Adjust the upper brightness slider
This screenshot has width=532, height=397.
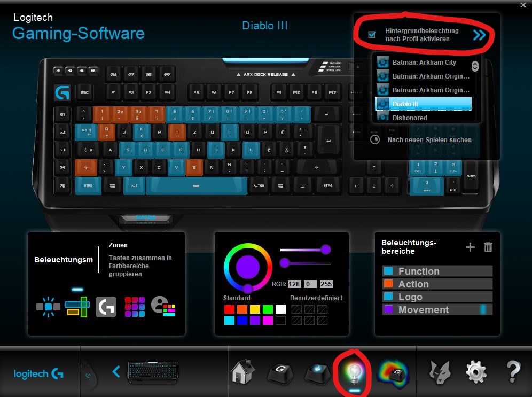coord(306,250)
